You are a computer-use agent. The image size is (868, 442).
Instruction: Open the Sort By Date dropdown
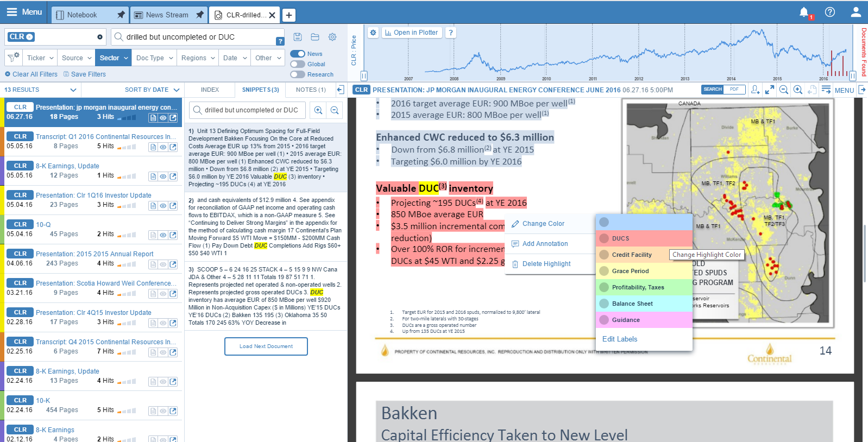coord(152,90)
